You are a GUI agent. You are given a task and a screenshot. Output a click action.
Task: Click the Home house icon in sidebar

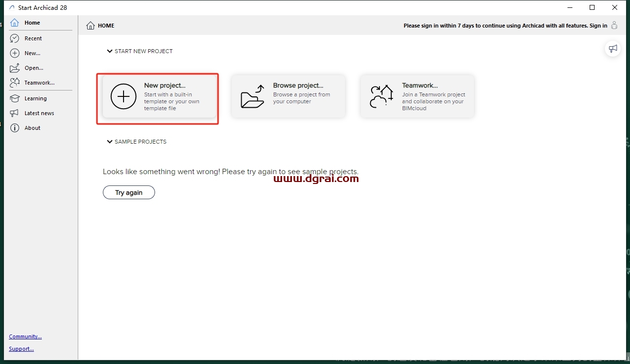pyautogui.click(x=15, y=23)
